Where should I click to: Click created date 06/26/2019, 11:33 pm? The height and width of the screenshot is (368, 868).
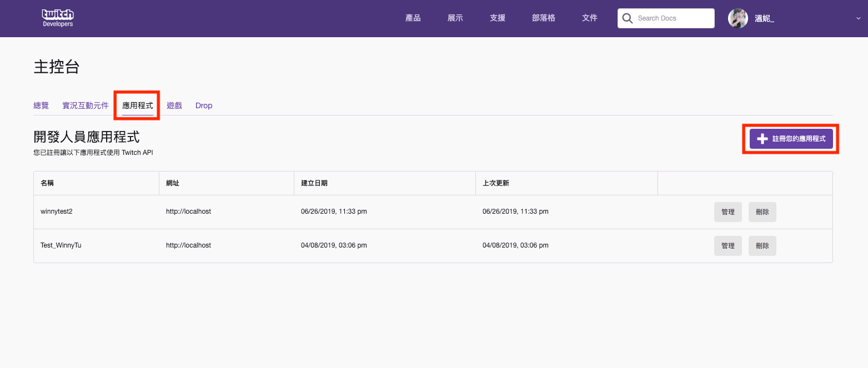(x=334, y=211)
